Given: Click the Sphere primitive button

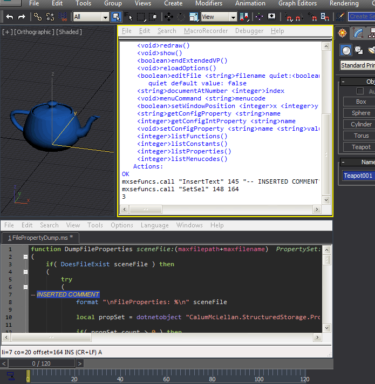Looking at the screenshot, I should tap(360, 113).
